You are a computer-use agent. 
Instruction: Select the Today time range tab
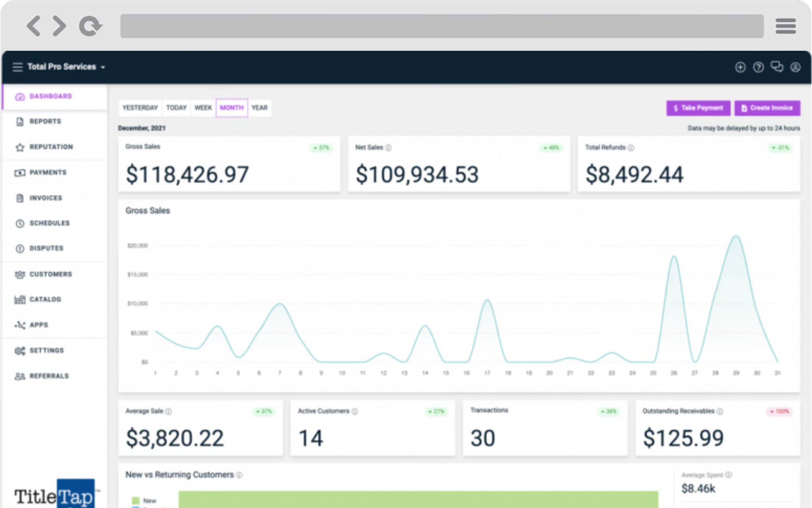point(176,108)
